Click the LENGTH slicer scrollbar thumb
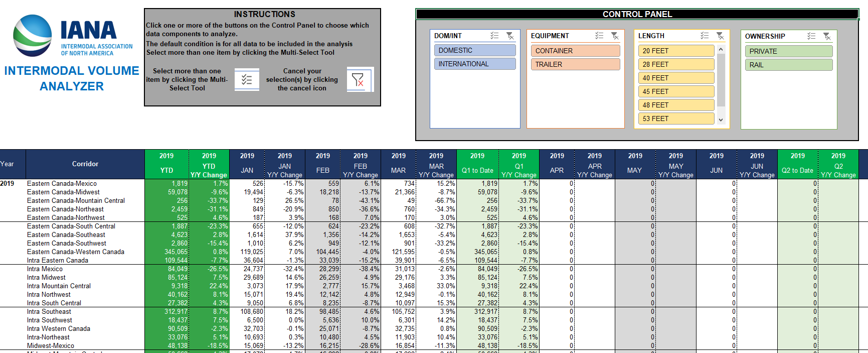 pyautogui.click(x=721, y=80)
